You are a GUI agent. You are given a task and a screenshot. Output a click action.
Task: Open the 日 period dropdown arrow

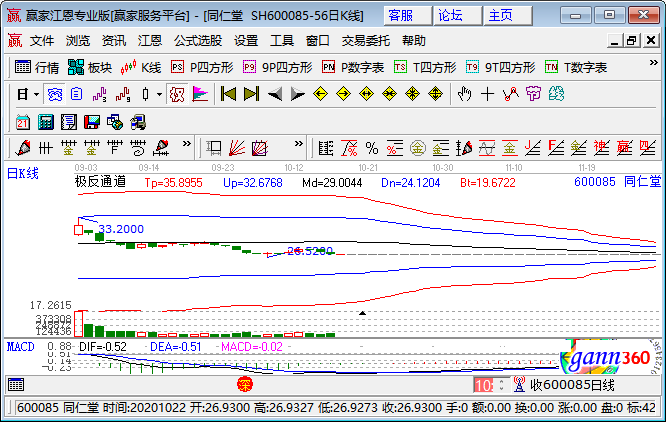[x=37, y=94]
